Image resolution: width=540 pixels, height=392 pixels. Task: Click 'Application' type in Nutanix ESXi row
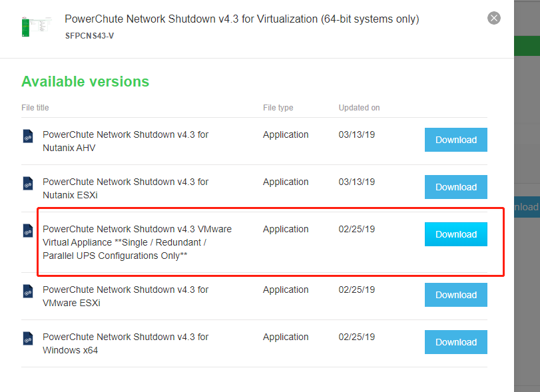[286, 182]
